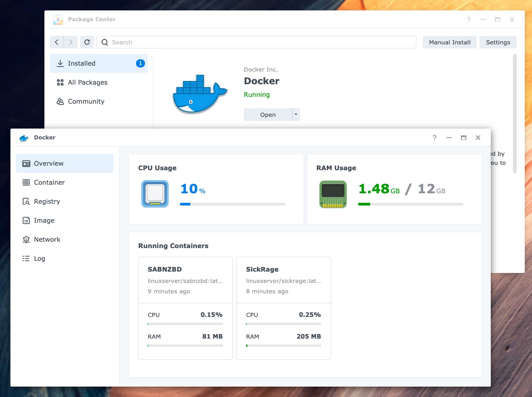532x397 pixels.
Task: Click the 10% CPU usage value
Action: coord(193,189)
